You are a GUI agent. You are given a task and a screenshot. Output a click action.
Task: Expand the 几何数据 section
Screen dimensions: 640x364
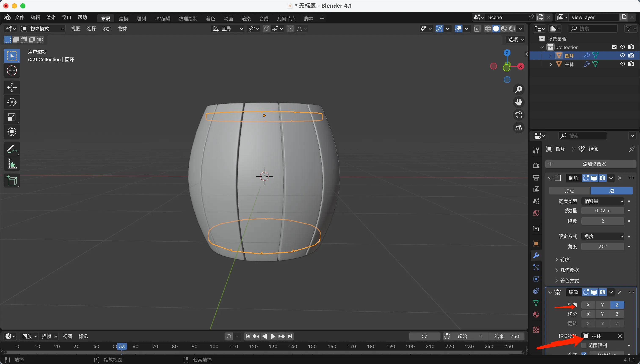(569, 270)
